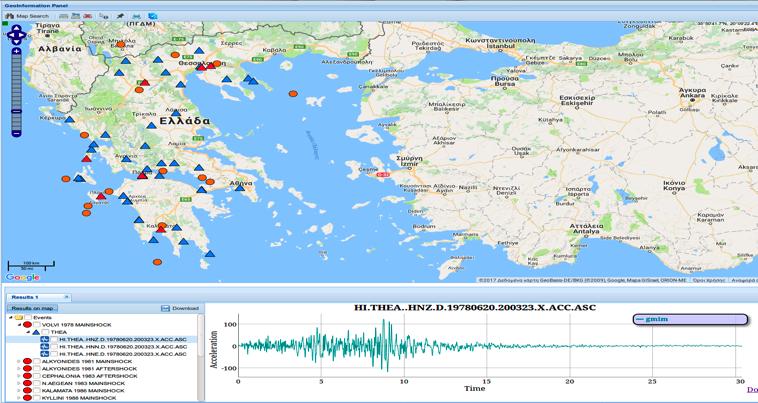758x403 pixels.
Task: Check the Events root checkbox
Action: pos(28,317)
